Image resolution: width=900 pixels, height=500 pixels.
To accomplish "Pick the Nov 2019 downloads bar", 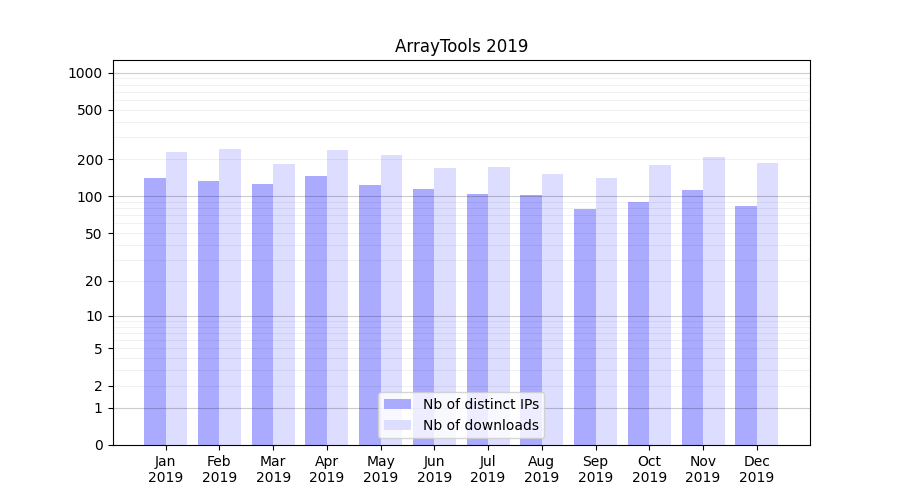I will pyautogui.click(x=714, y=300).
